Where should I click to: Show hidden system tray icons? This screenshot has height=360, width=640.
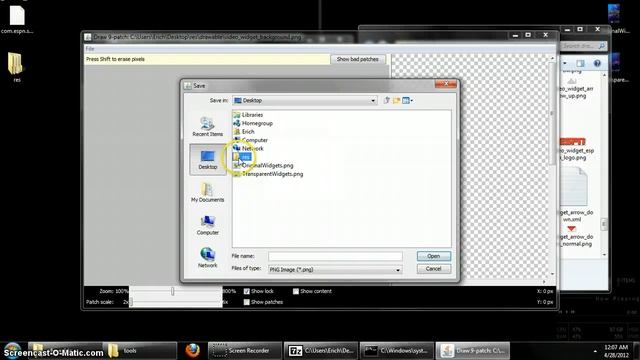coord(595,351)
